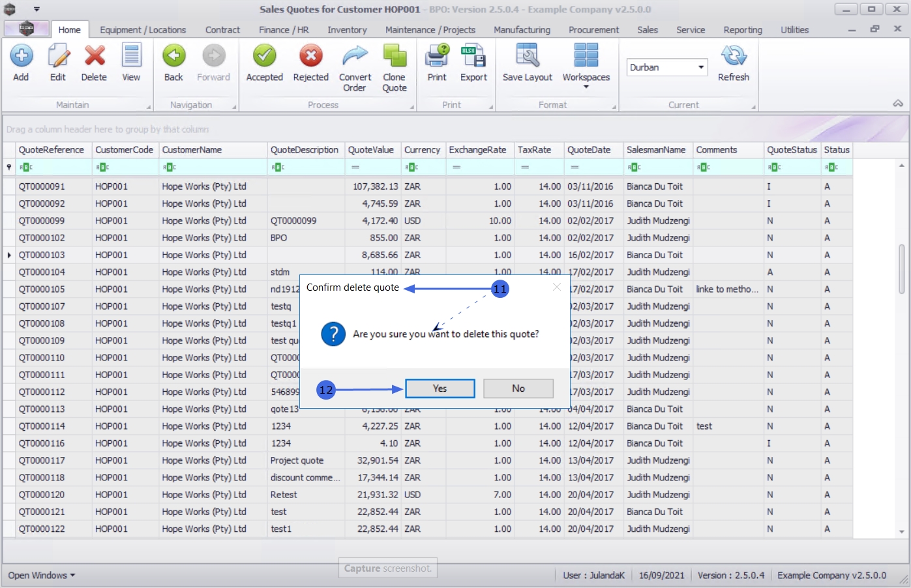The height and width of the screenshot is (588, 911).
Task: Print the quote list
Action: [x=437, y=56]
